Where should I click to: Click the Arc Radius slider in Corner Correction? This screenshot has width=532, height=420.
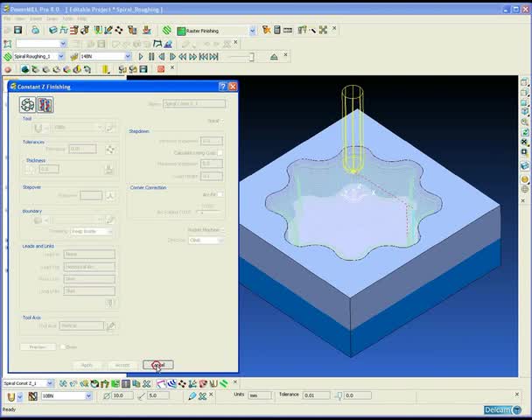point(208,213)
